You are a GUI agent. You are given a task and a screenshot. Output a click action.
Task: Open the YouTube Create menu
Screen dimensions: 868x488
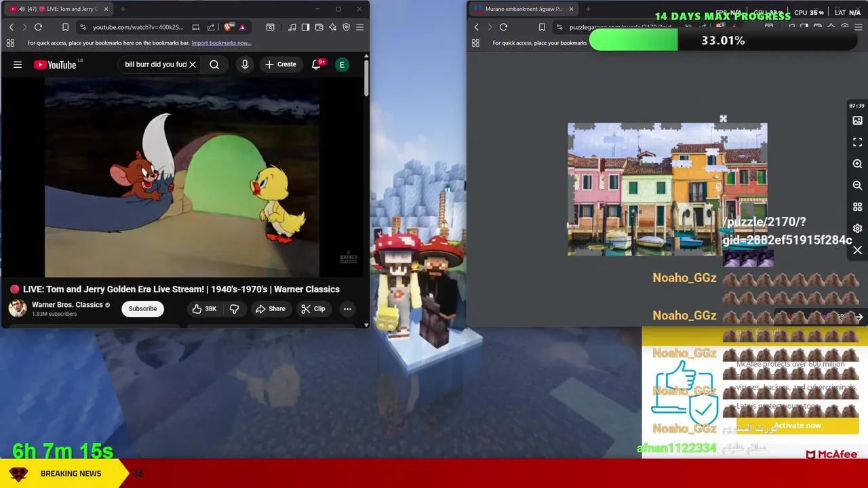(281, 64)
